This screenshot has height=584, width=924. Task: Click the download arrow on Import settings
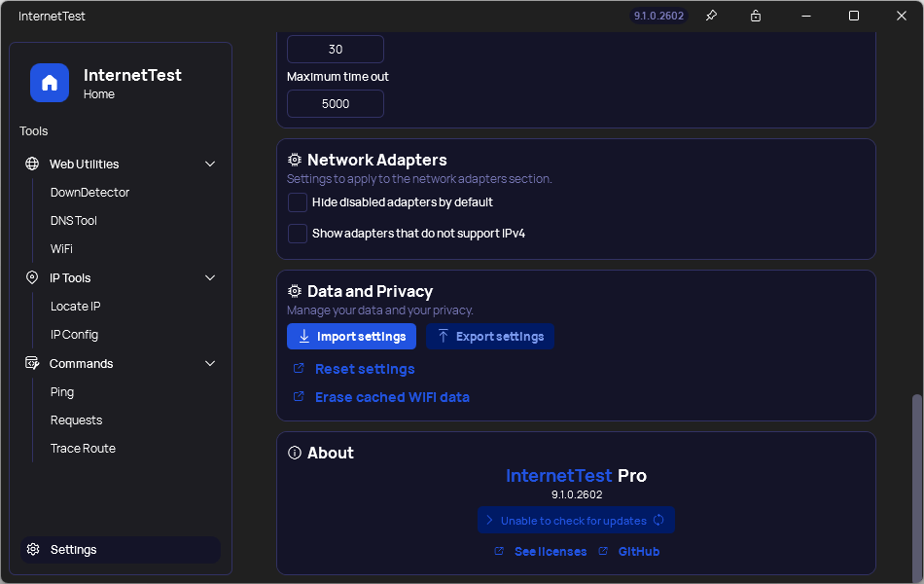click(x=304, y=336)
